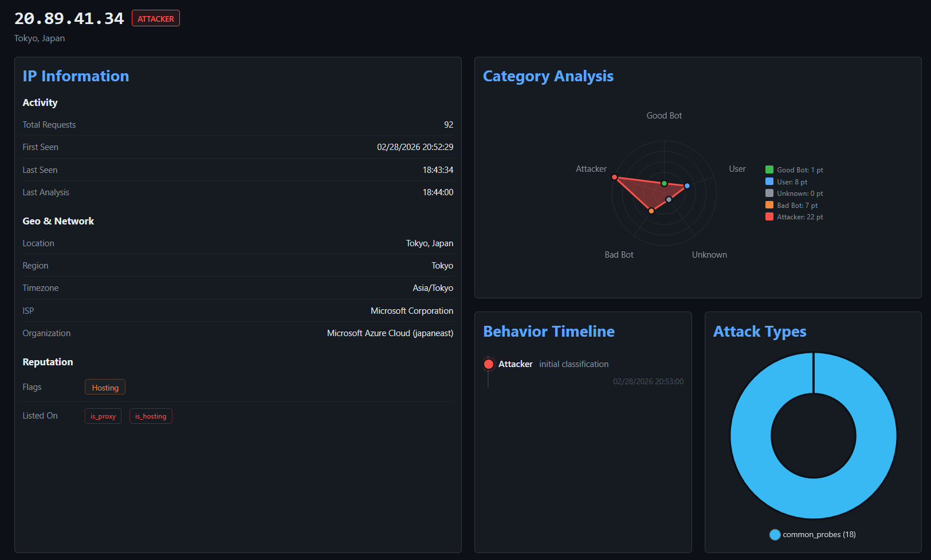Open the Attack Types section header
The width and height of the screenshot is (931, 560).
pyautogui.click(x=760, y=331)
